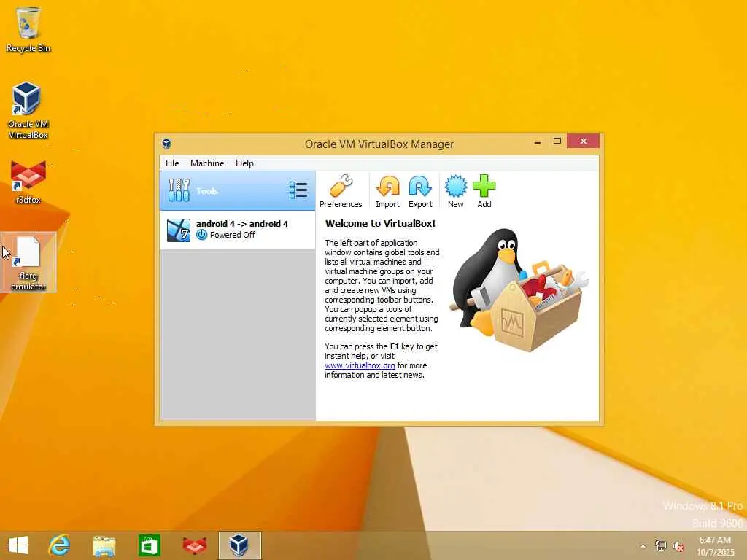Viewport: 747px width, 560px height.
Task: Click the r3dfox taskbar icon
Action: click(194, 545)
